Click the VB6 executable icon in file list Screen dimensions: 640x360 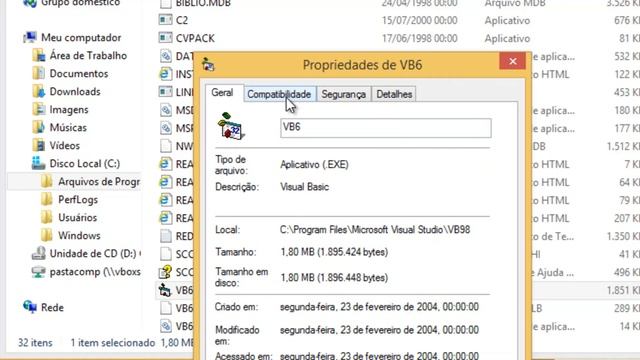click(165, 290)
